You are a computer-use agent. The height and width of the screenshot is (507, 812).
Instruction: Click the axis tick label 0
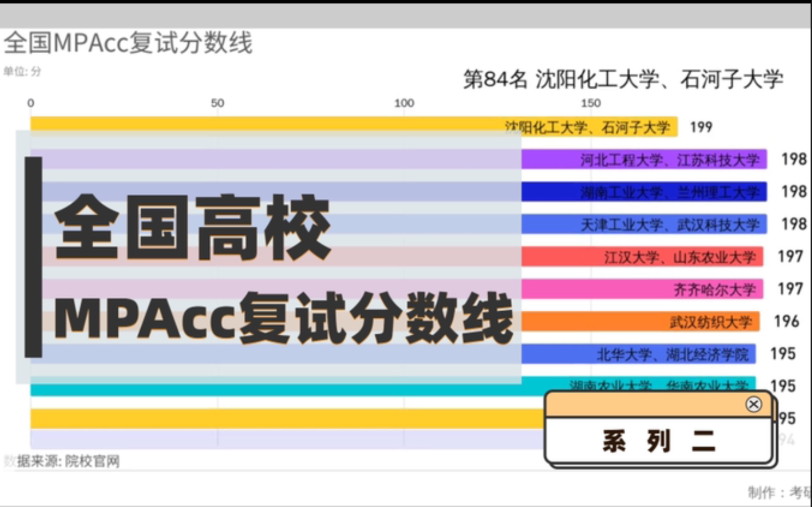(x=30, y=103)
